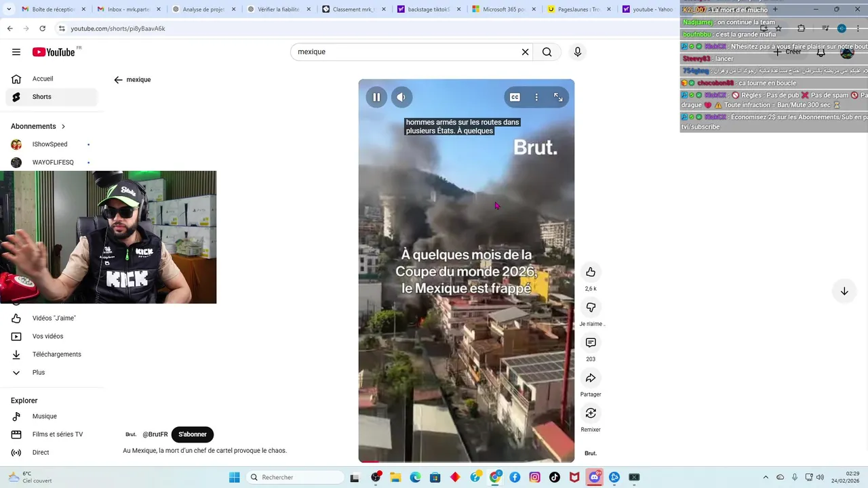Open Facebook from the taskbar
This screenshot has height=488, width=868.
515,477
